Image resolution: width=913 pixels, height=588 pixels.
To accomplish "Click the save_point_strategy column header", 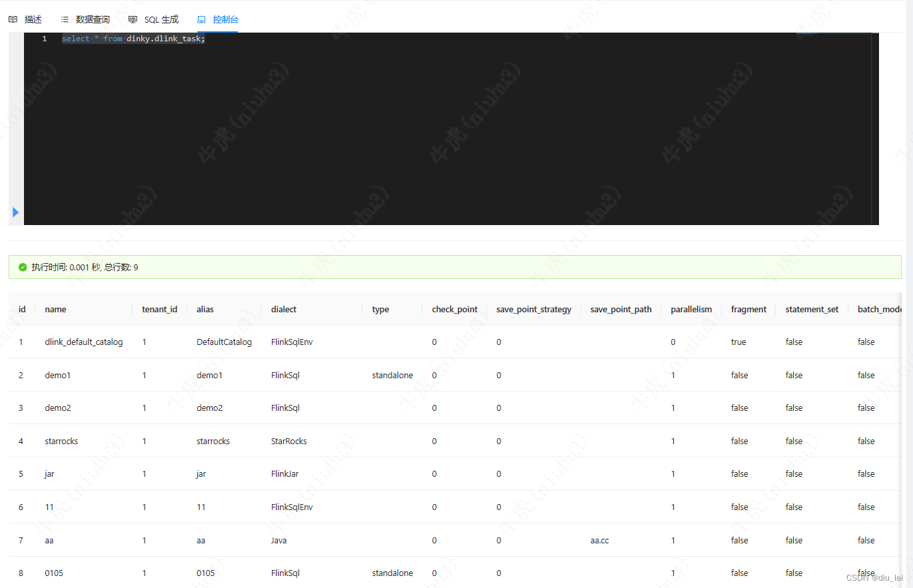I will (534, 309).
